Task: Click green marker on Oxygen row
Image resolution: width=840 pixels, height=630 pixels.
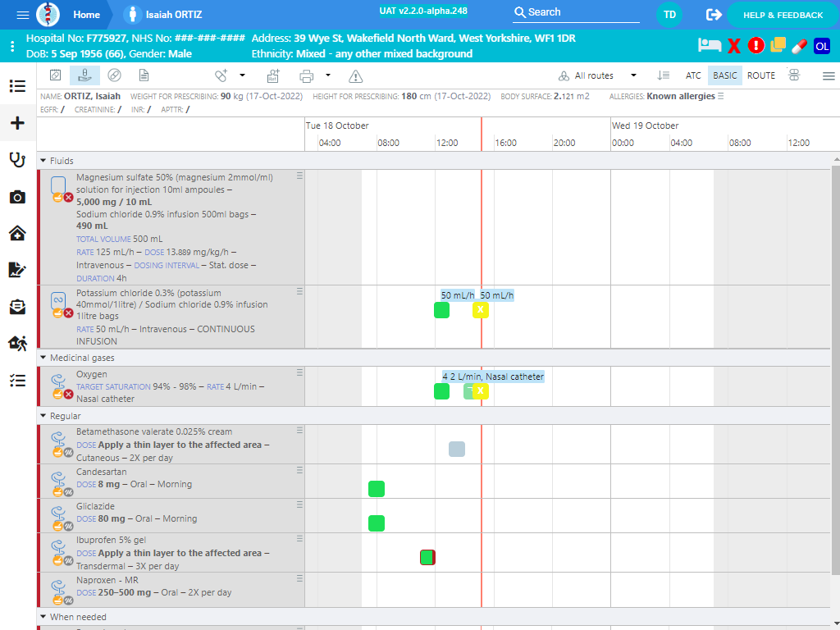Action: pyautogui.click(x=441, y=391)
